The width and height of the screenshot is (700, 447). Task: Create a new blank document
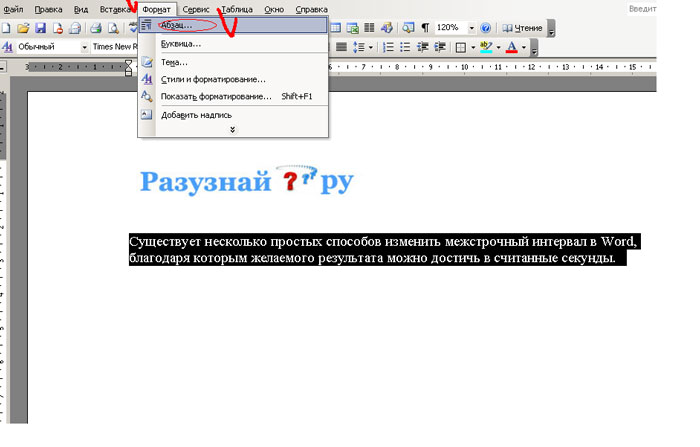[x=6, y=28]
